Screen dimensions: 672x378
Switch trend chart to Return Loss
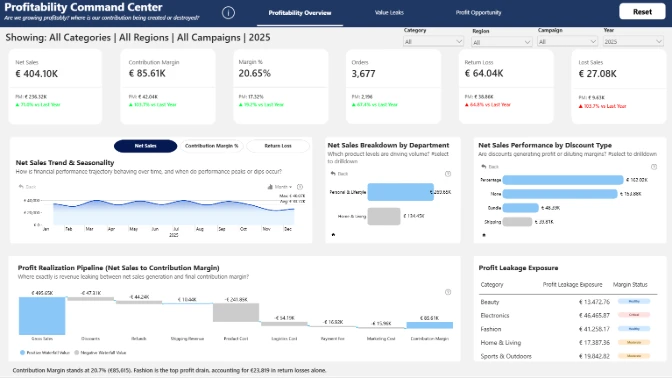pos(278,146)
